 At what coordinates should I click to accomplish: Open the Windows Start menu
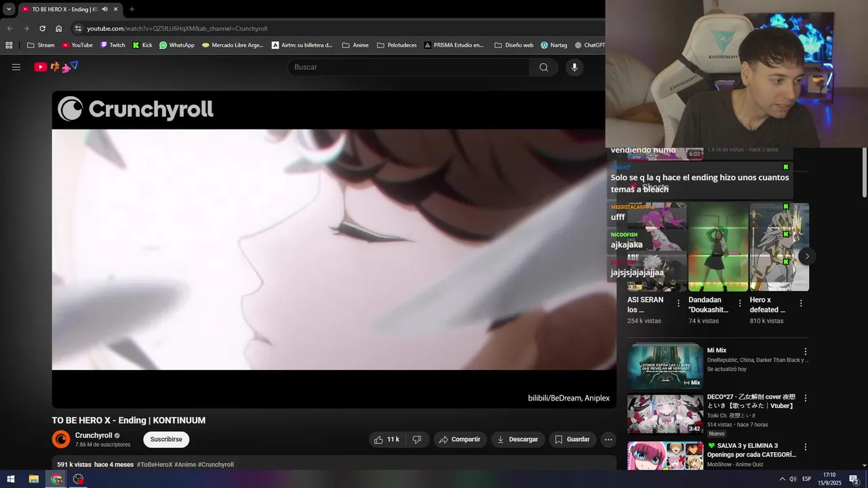11,479
